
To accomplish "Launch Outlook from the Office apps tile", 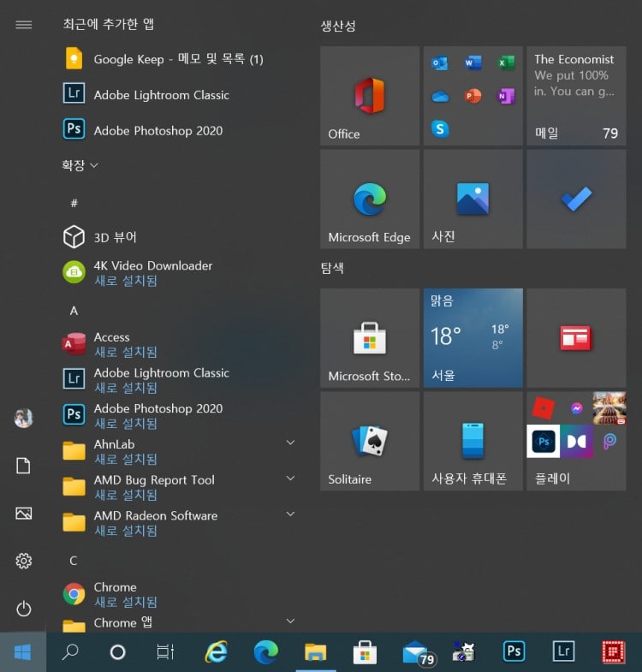I will pyautogui.click(x=440, y=63).
